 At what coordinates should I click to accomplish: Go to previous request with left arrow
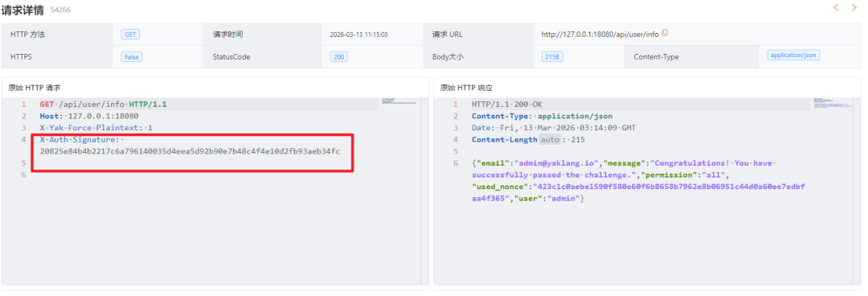pos(836,8)
